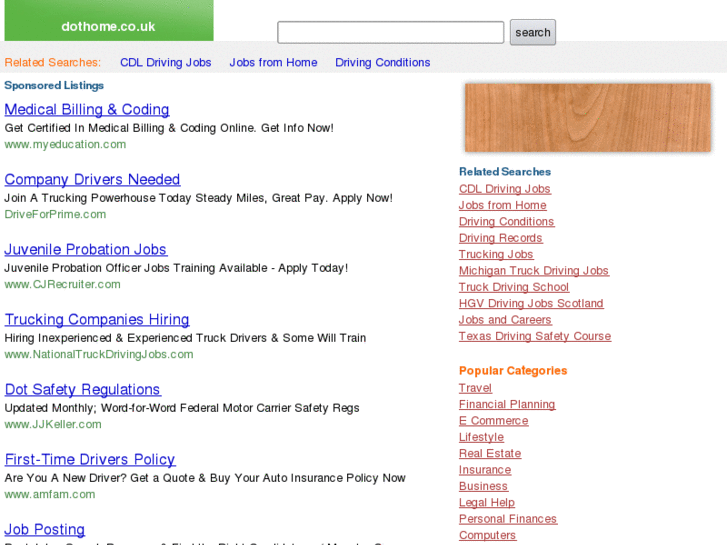Click 'Get Certified In Medical Billing' description
This screenshot has width=727, height=545.
(x=169, y=128)
